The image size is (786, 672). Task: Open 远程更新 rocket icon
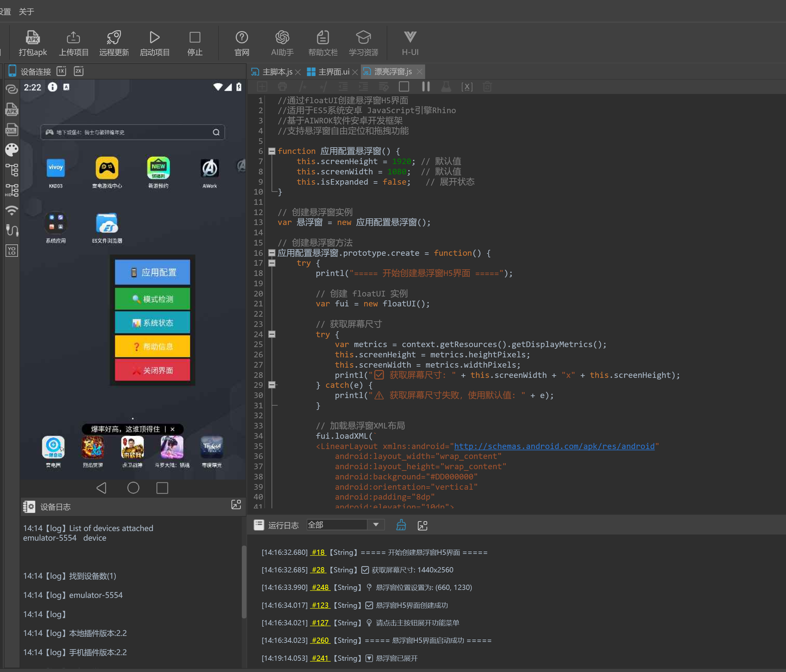[x=114, y=38]
